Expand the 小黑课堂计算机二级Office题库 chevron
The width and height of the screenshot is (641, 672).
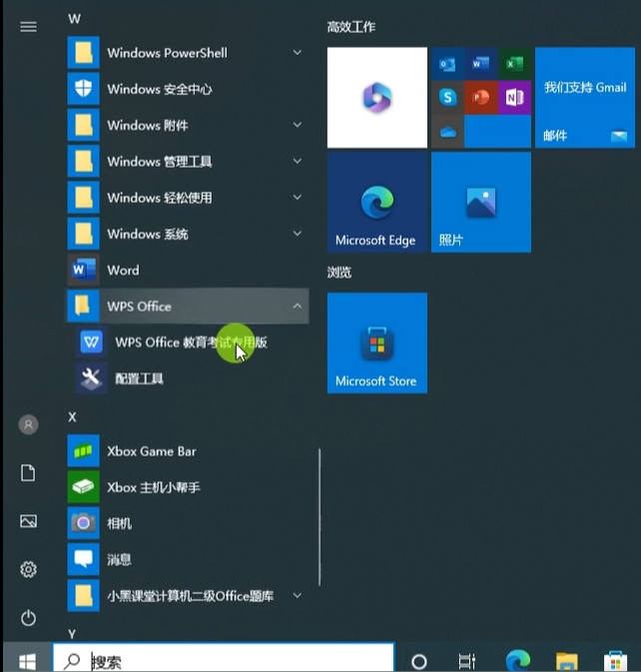click(x=297, y=595)
